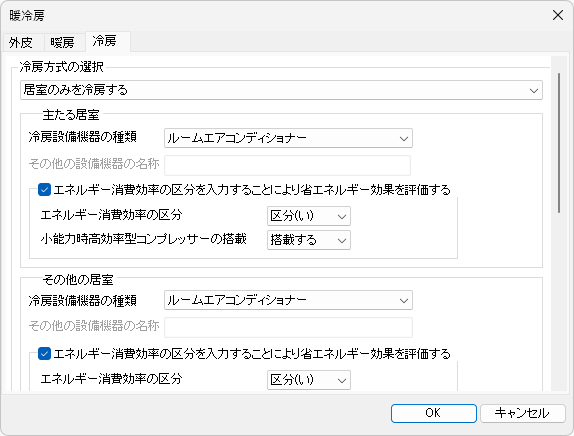The height and width of the screenshot is (436, 574).
Task: Expand エネルギー消費効率の区分 dropdown in その他の居室
Action: click(x=309, y=380)
